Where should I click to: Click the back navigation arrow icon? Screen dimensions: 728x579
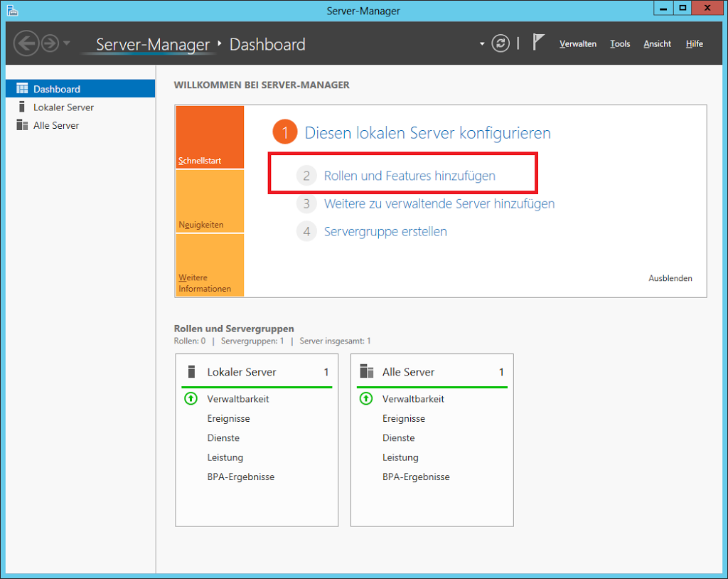coord(26,43)
